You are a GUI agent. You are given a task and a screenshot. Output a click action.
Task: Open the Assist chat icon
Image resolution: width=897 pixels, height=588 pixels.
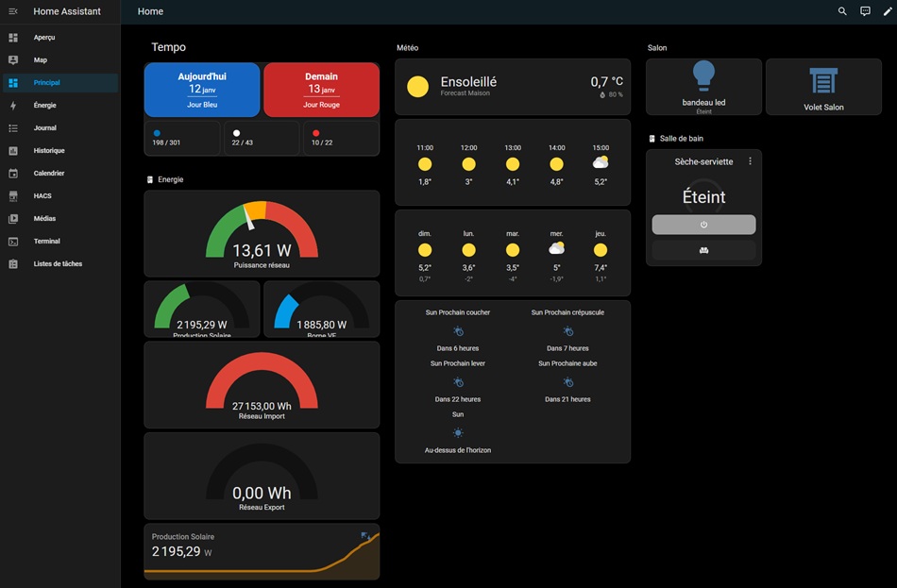(865, 11)
